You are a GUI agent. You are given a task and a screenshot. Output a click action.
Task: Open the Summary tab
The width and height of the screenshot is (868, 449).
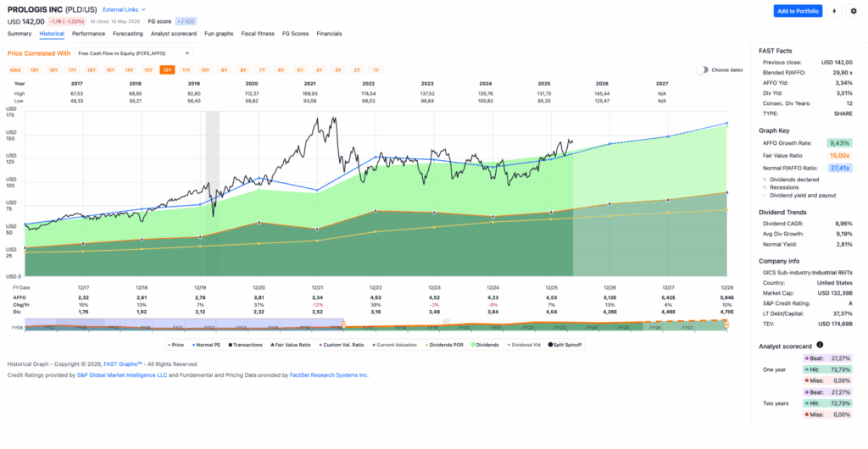tap(19, 34)
